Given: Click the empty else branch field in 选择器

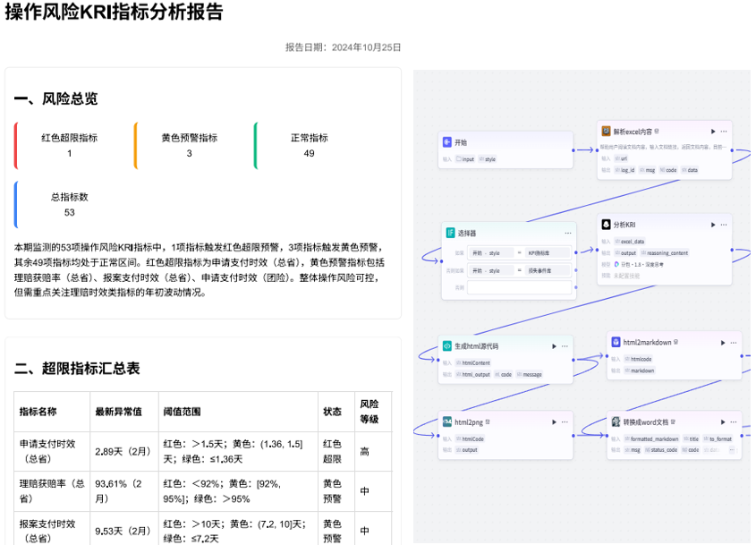Looking at the screenshot, I should click(x=519, y=287).
